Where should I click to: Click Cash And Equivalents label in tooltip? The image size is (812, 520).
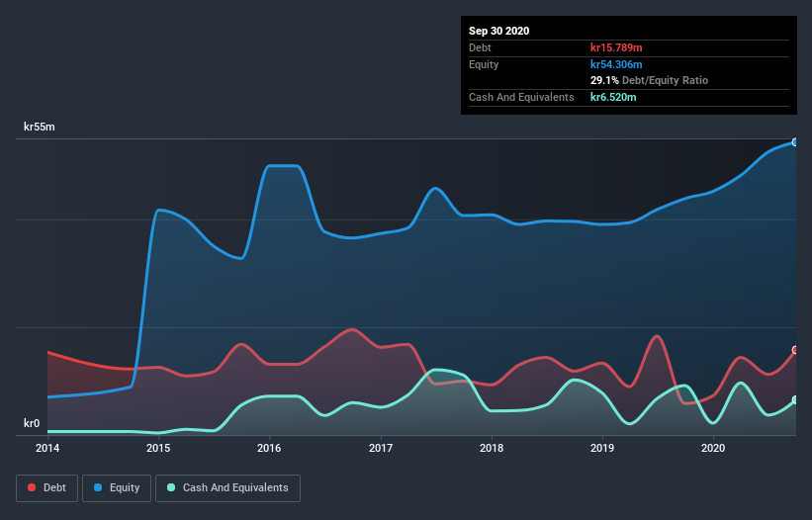coord(521,97)
